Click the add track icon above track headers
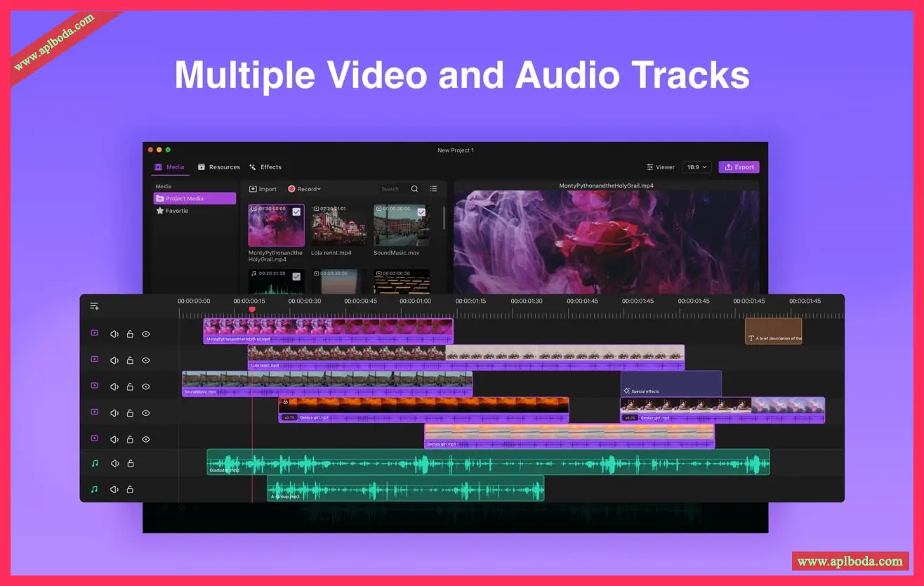Viewport: 924px width, 586px height. point(94,306)
